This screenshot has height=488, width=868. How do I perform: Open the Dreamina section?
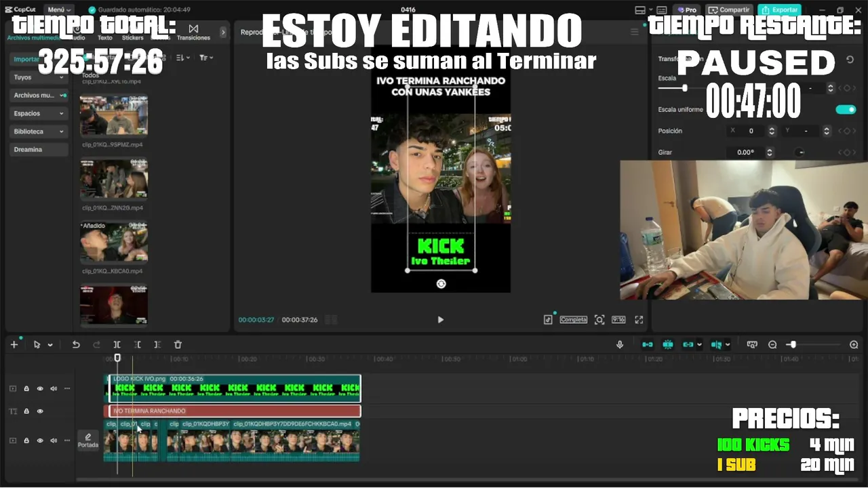[39, 149]
